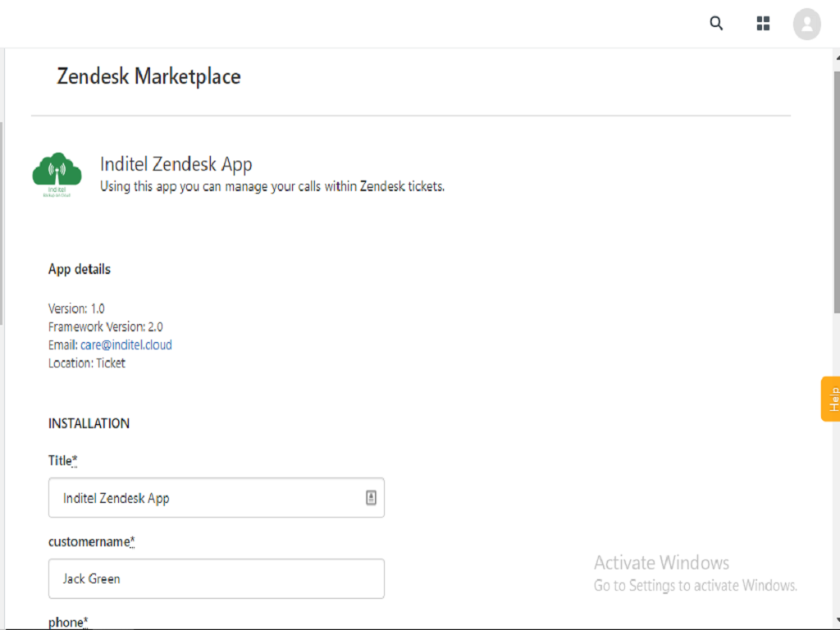Open the user profile avatar menu

[806, 24]
